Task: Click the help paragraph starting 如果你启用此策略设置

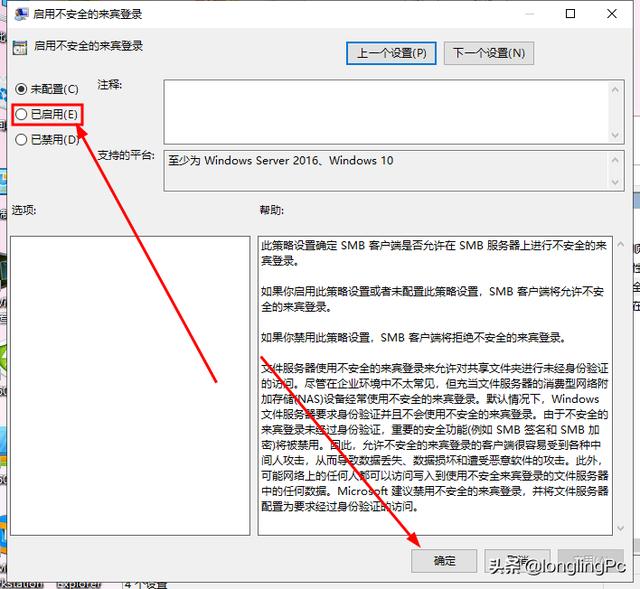Action: [x=433, y=299]
